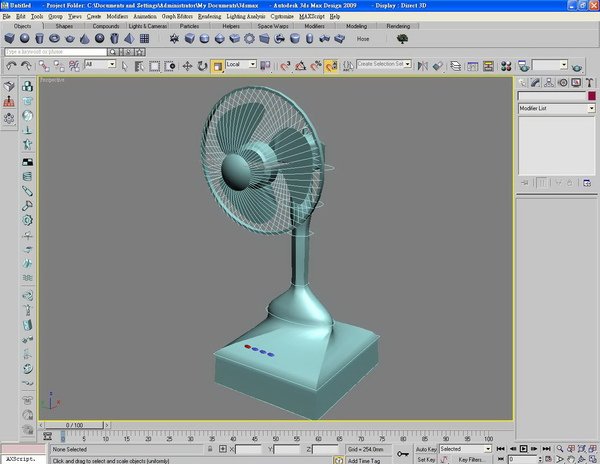The height and width of the screenshot is (464, 600).
Task: Toggle Percent Snap
Action: coord(316,66)
